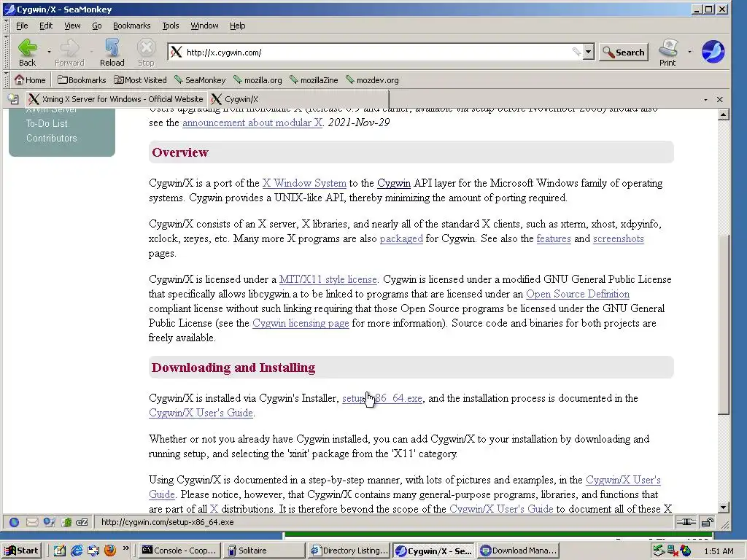Viewport: 747px width, 560px height.
Task: Switch to the Solitaire taskbar window
Action: [x=264, y=551]
